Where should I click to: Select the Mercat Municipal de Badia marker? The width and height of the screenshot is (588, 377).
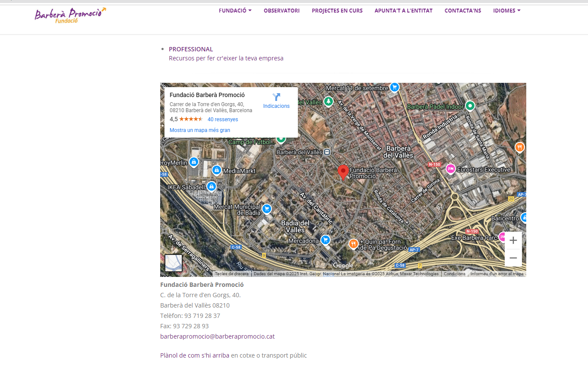coord(267,209)
